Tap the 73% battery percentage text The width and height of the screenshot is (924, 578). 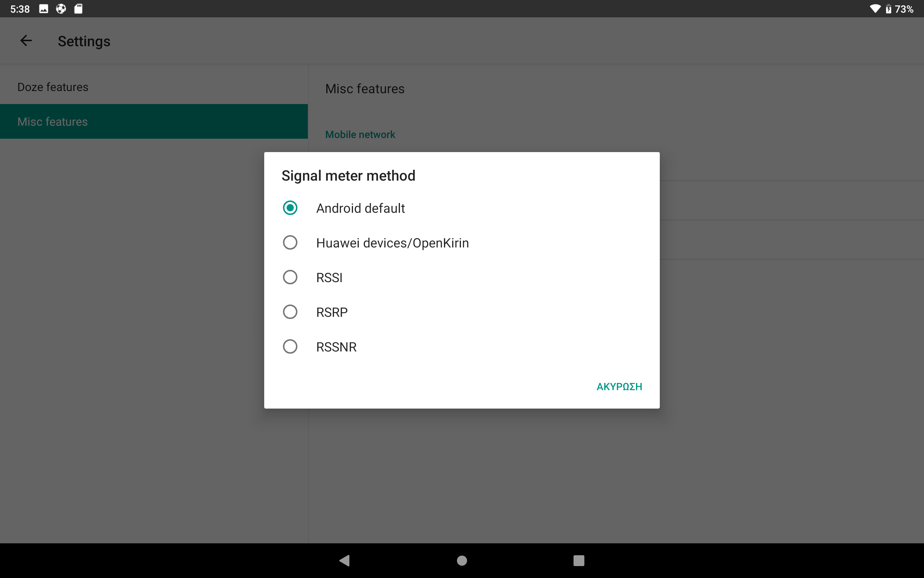click(904, 9)
